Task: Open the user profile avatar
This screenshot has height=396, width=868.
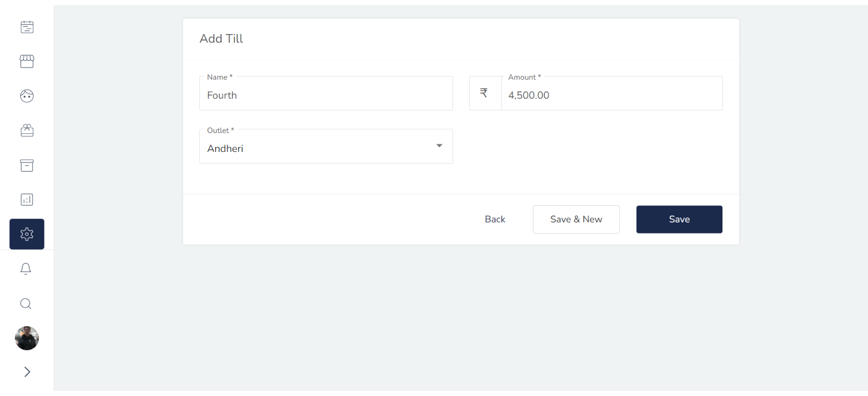Action: tap(27, 338)
